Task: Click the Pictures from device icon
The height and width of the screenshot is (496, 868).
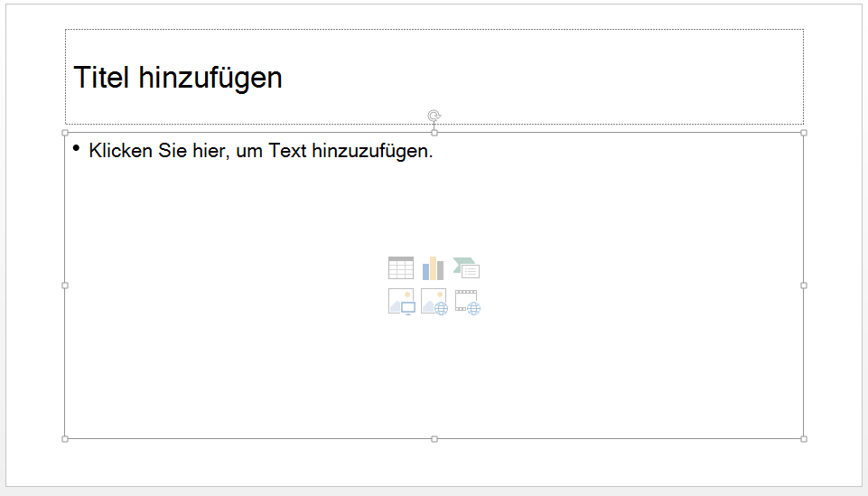Action: tap(401, 302)
